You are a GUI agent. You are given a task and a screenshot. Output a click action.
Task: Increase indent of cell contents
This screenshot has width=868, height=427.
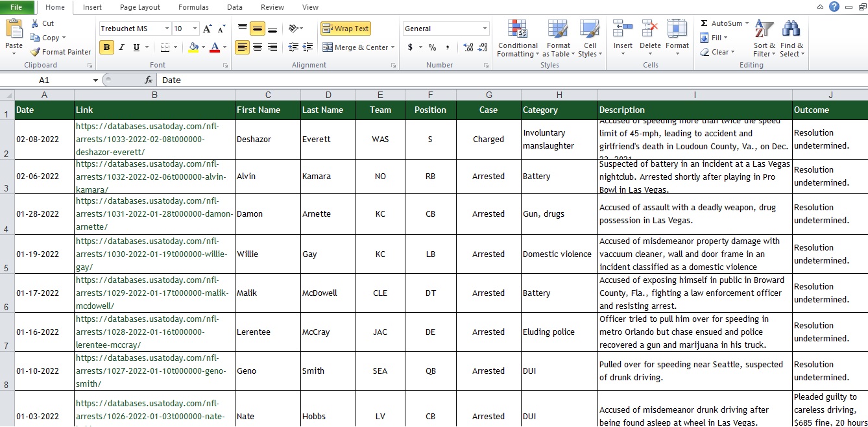pos(307,47)
